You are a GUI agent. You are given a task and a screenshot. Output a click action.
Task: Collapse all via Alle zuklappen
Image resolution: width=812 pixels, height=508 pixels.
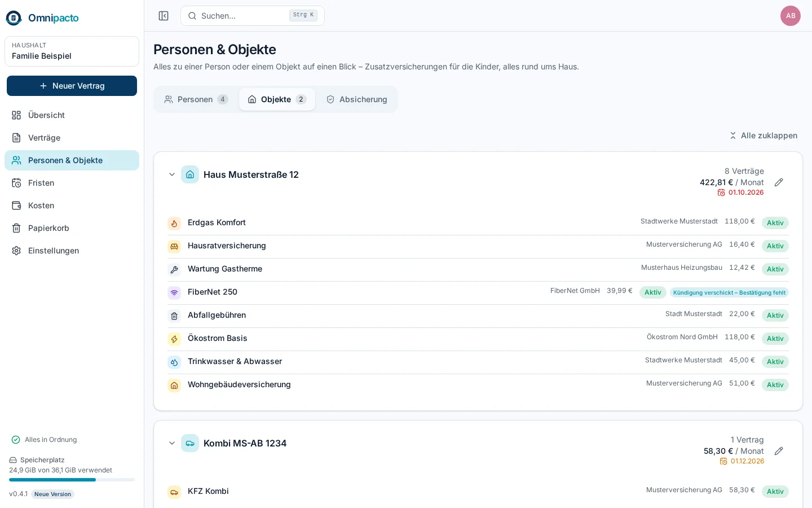click(x=764, y=135)
